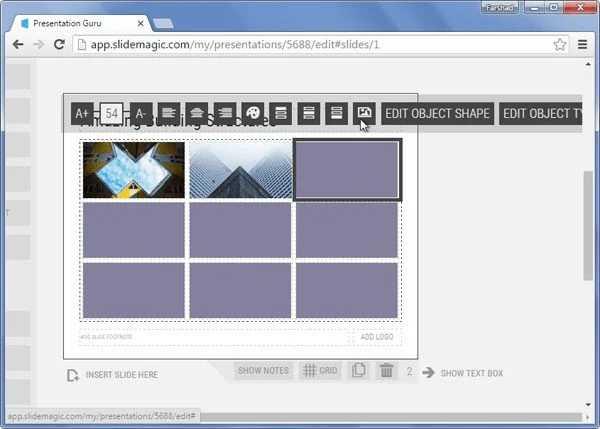Select the yellow building courtyard image
Image resolution: width=600 pixels, height=429 pixels.
[134, 170]
